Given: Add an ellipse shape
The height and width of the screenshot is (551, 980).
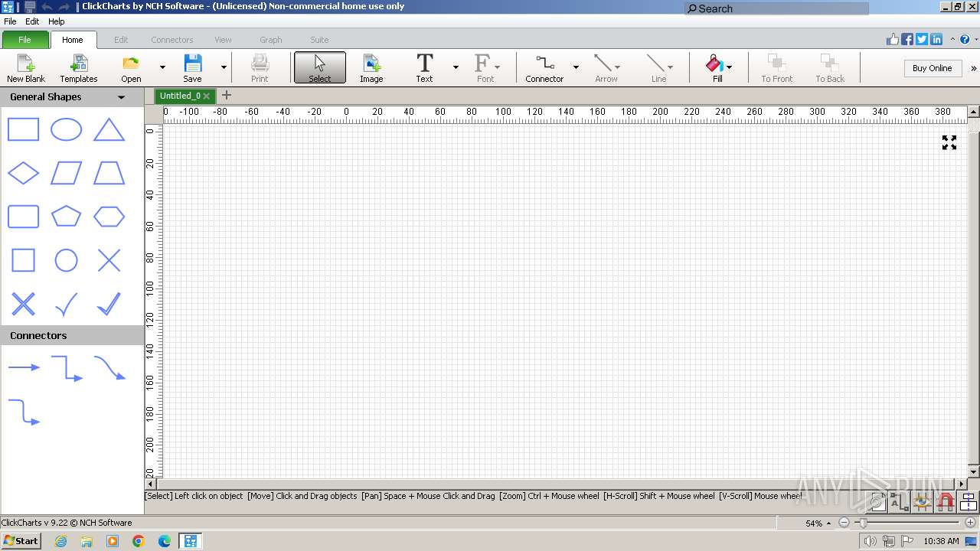Looking at the screenshot, I should (66, 130).
